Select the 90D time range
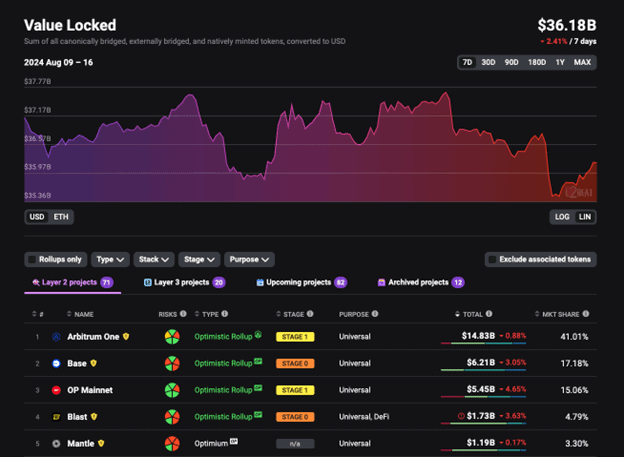The width and height of the screenshot is (624, 457). [x=511, y=62]
